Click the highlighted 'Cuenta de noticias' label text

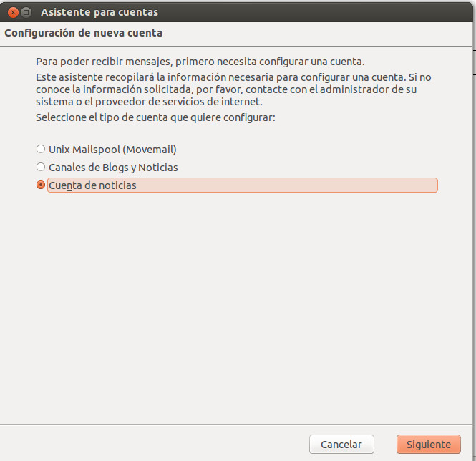coord(92,185)
